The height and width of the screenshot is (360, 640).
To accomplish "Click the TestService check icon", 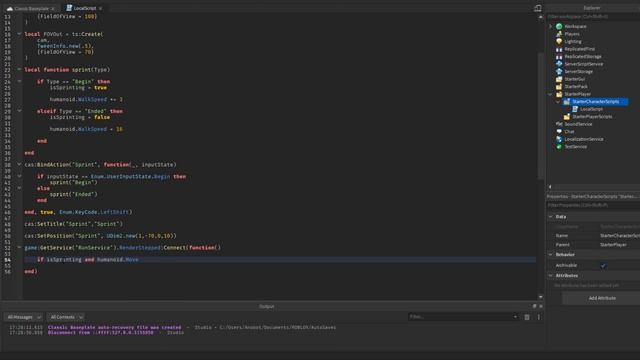I will (x=559, y=147).
